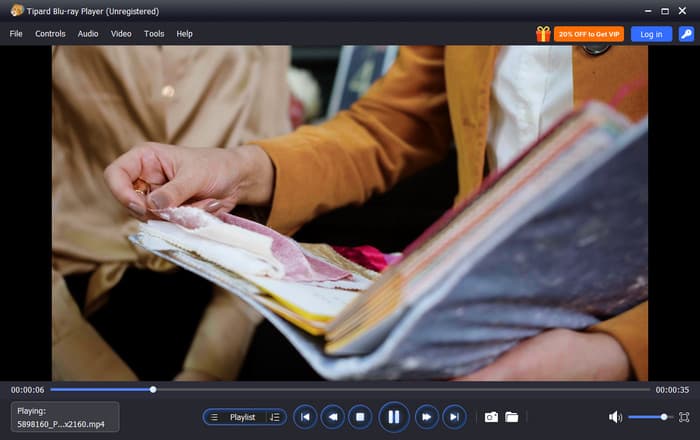The height and width of the screenshot is (440, 700).
Task: Mute audio with the speaker icon
Action: (x=615, y=417)
